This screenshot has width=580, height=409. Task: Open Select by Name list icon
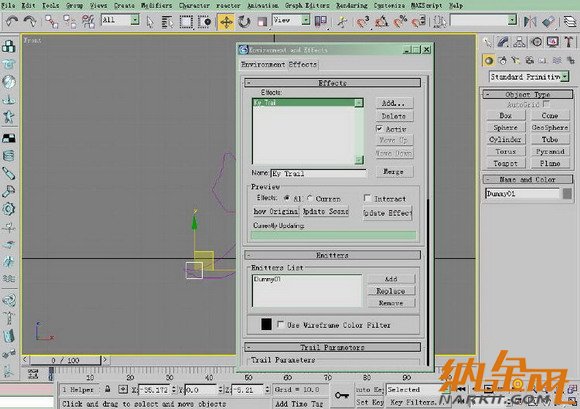click(x=168, y=22)
